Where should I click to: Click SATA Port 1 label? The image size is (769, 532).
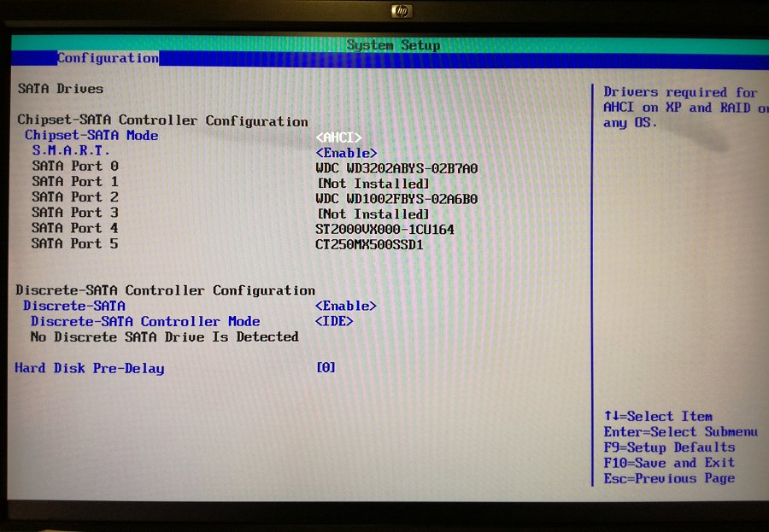tap(75, 181)
